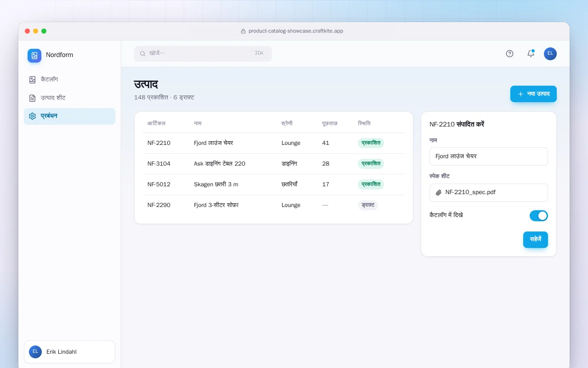Click the URL product-catalog-showcase.craftkite.app
This screenshot has height=368, width=588.
[x=296, y=31]
